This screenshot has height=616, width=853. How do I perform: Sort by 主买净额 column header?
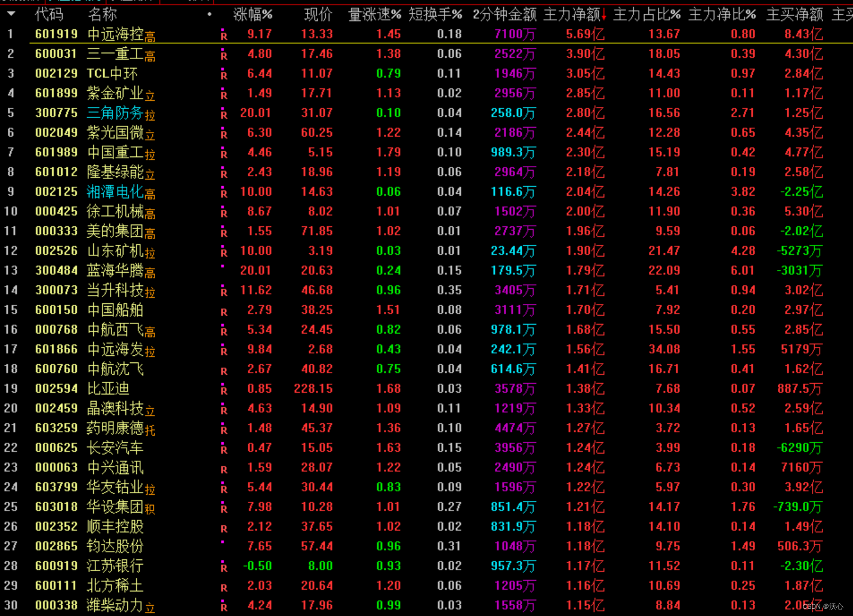coord(795,14)
